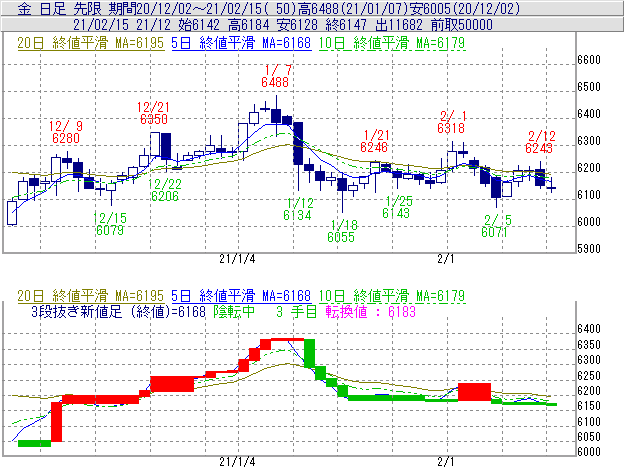Click the 10日 終値平滑 MA=6179 legend in the upper chart

(392, 43)
